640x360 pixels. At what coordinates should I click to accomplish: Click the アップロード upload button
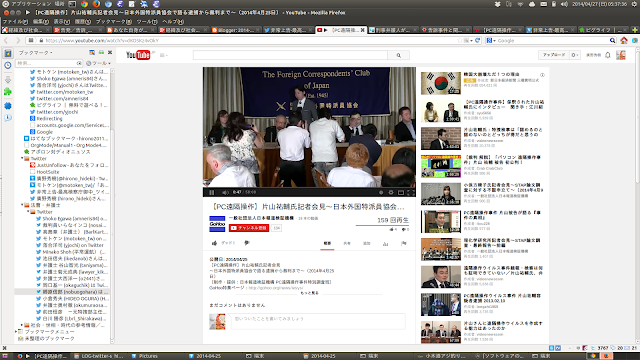554,55
